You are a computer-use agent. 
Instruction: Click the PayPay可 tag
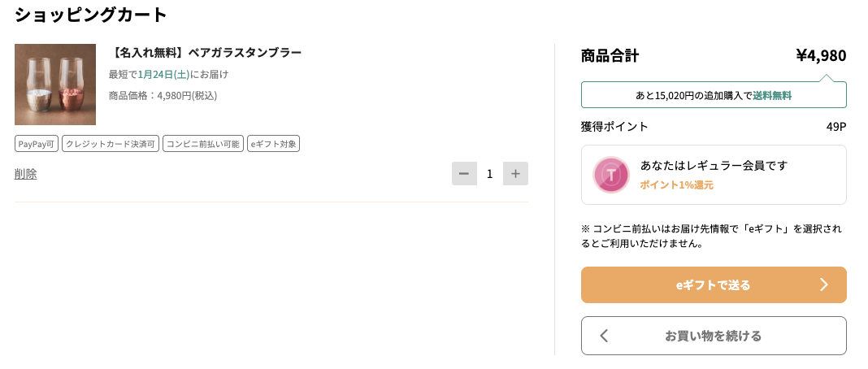tap(37, 144)
